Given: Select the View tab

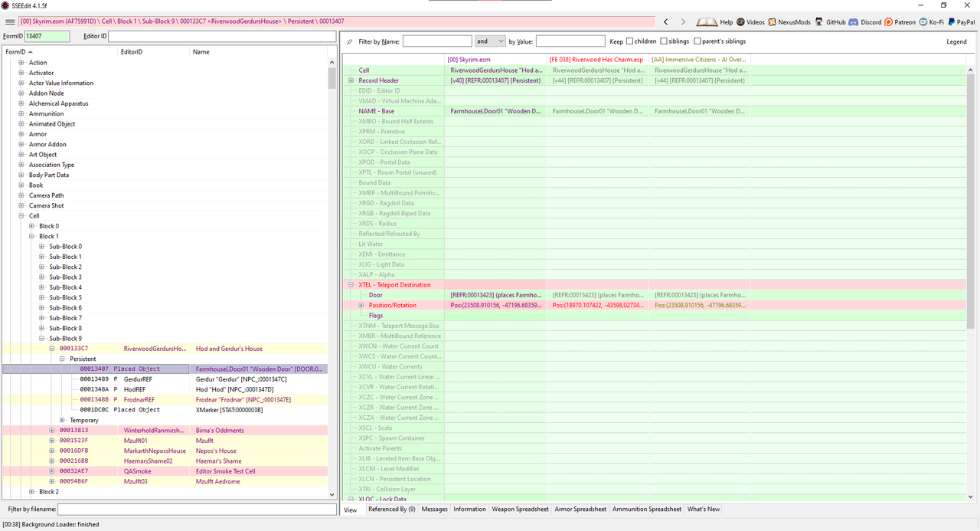Looking at the screenshot, I should (x=351, y=510).
